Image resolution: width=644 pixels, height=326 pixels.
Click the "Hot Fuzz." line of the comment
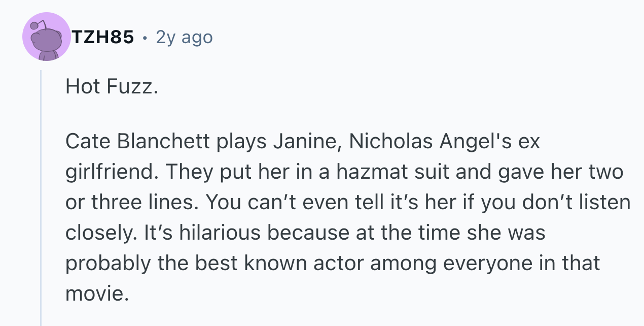tap(112, 87)
